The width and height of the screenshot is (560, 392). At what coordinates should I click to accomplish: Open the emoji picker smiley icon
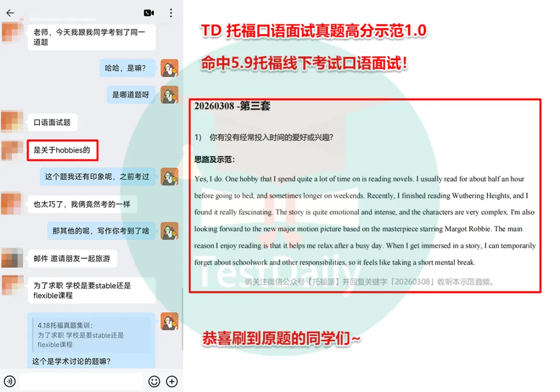155,381
